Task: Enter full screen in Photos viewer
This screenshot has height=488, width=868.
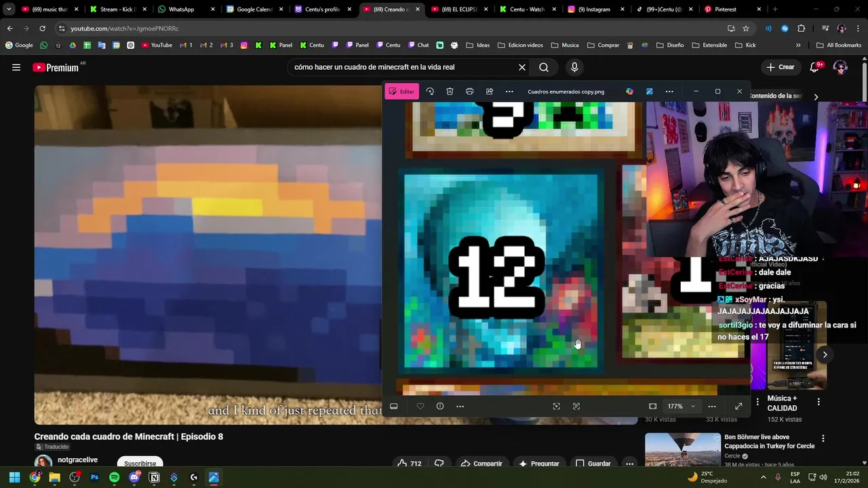Action: click(738, 406)
